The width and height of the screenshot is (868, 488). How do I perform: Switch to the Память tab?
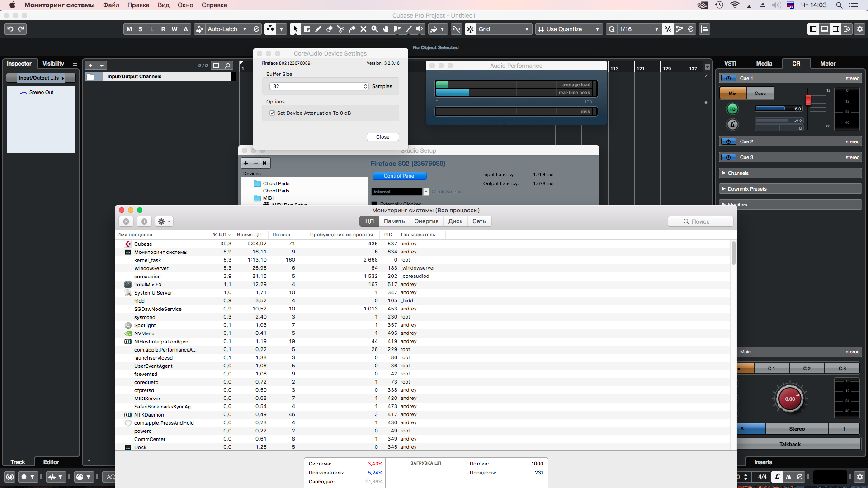coord(394,221)
